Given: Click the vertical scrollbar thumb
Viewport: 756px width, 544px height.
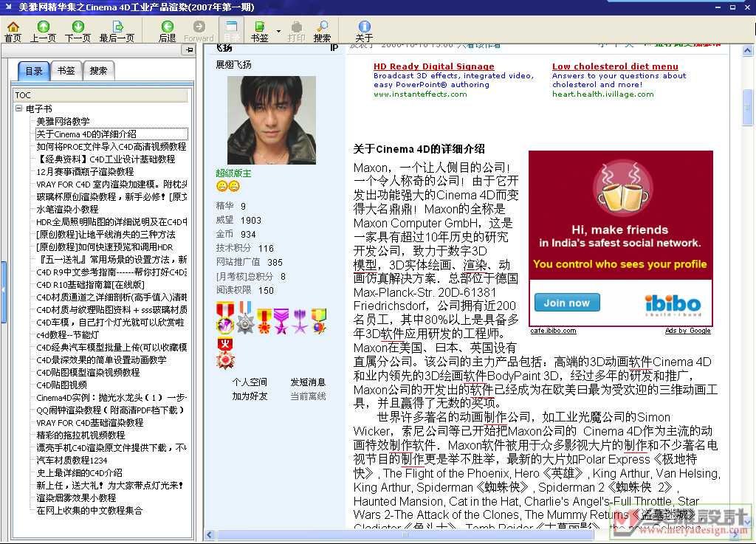Looking at the screenshot, I should tap(747, 107).
